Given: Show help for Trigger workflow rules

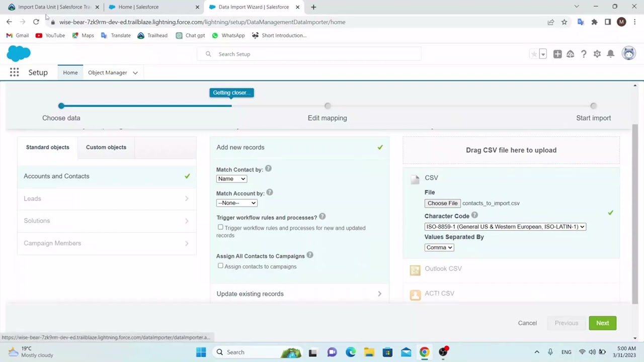Looking at the screenshot, I should pos(323,217).
